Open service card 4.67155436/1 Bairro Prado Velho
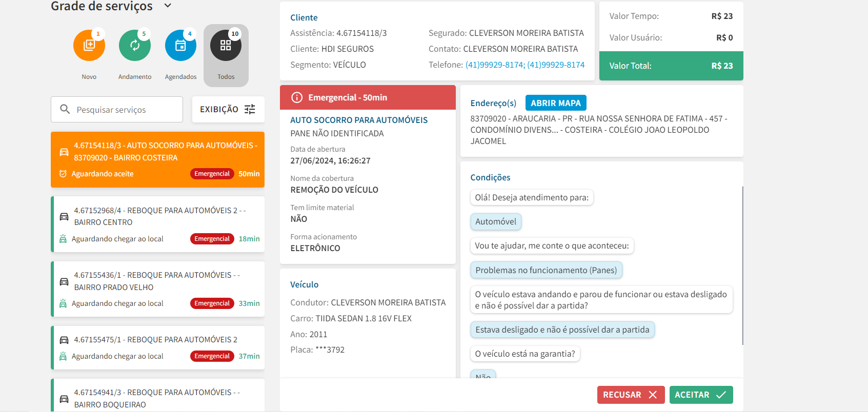 click(x=157, y=289)
